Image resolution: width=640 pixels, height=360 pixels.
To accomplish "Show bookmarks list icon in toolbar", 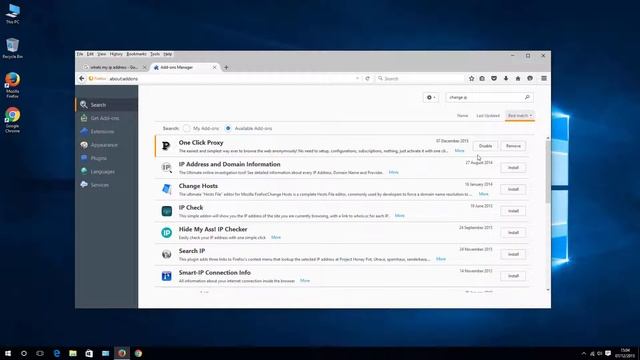I will 482,78.
